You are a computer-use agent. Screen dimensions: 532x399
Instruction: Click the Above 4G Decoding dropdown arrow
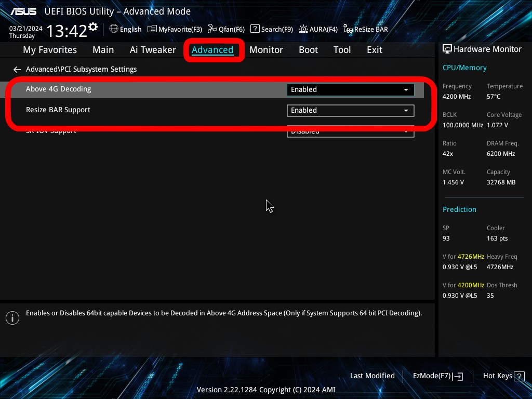tap(406, 90)
